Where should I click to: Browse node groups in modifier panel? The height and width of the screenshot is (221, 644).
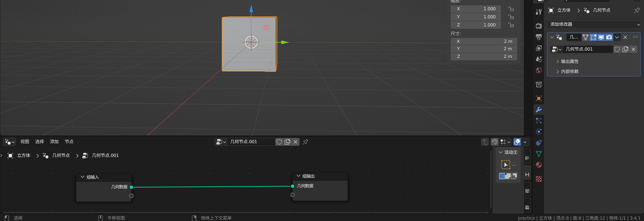point(556,49)
